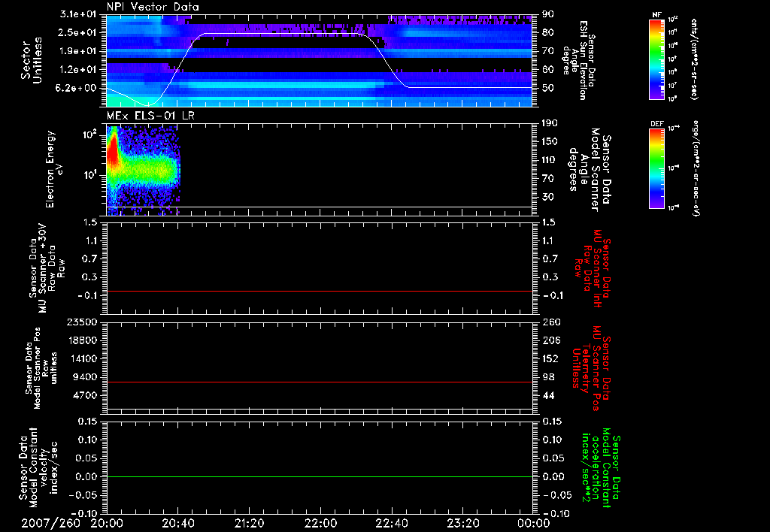
Task: Click the Model Scanner Angle degrees axis label
Action: tap(590, 170)
